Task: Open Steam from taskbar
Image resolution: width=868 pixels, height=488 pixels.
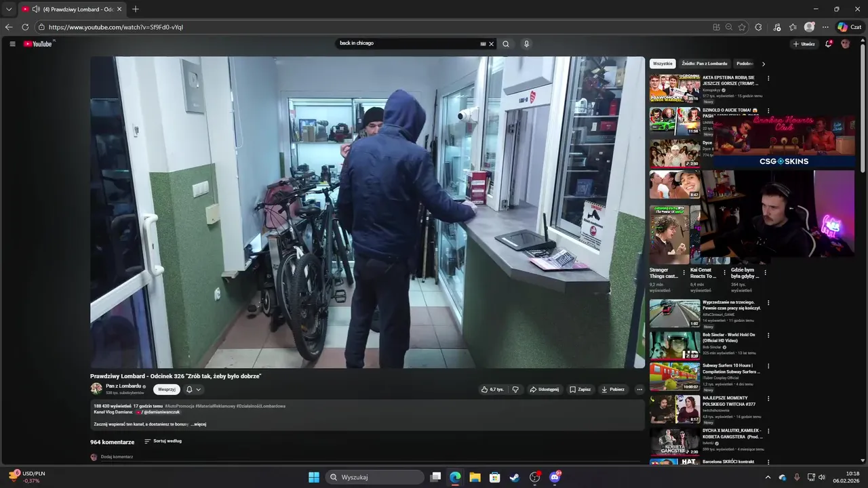Action: (x=515, y=477)
